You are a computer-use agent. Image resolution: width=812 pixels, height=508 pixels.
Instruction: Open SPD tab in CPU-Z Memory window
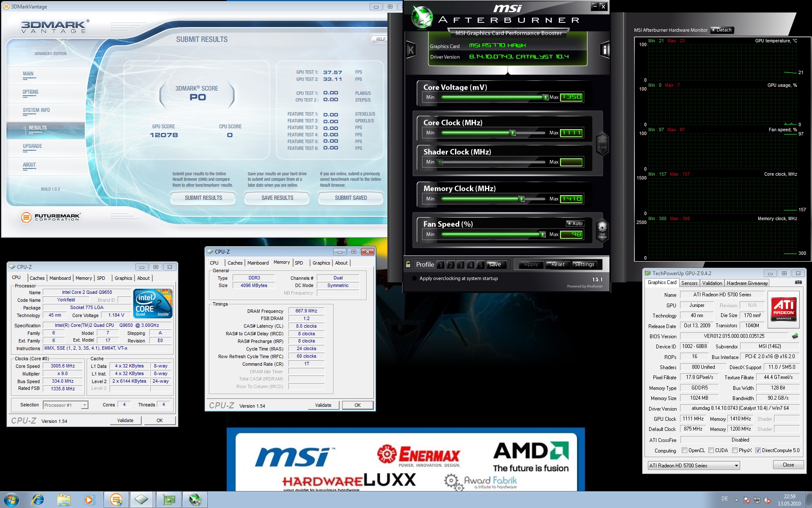coord(299,263)
